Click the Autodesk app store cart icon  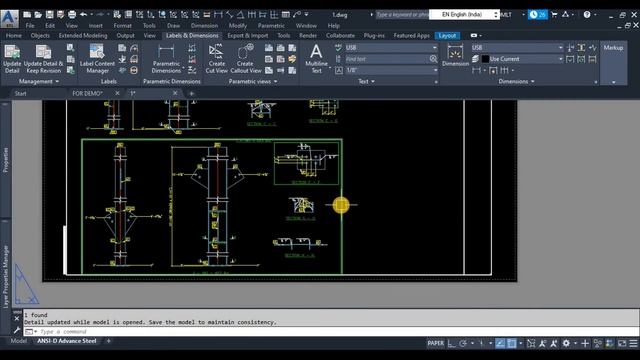click(x=554, y=15)
